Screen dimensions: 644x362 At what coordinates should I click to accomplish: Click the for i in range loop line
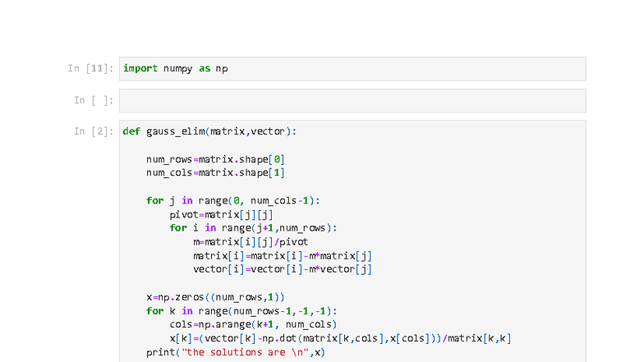(x=253, y=228)
